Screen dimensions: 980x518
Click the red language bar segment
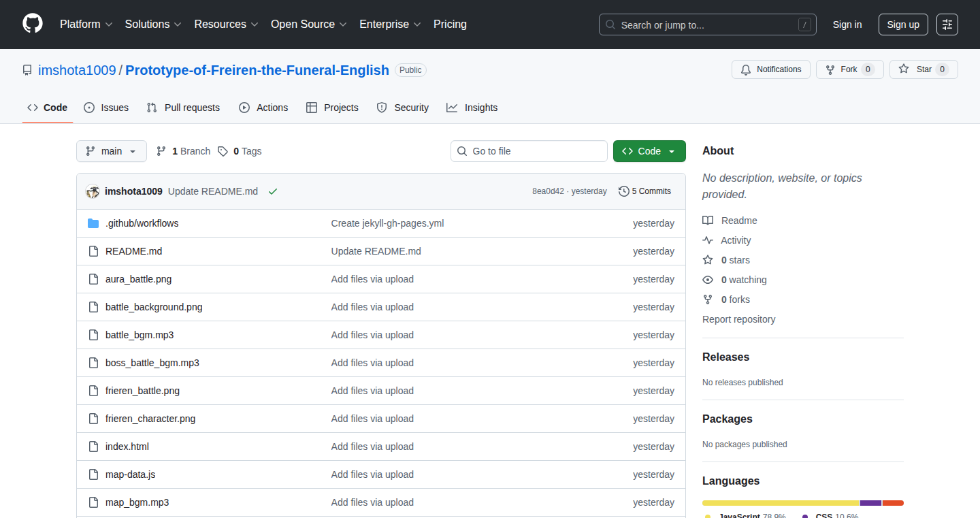pos(893,503)
